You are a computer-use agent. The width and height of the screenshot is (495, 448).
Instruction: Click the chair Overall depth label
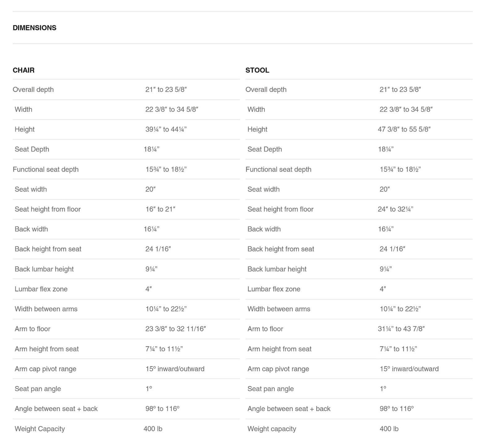point(33,90)
